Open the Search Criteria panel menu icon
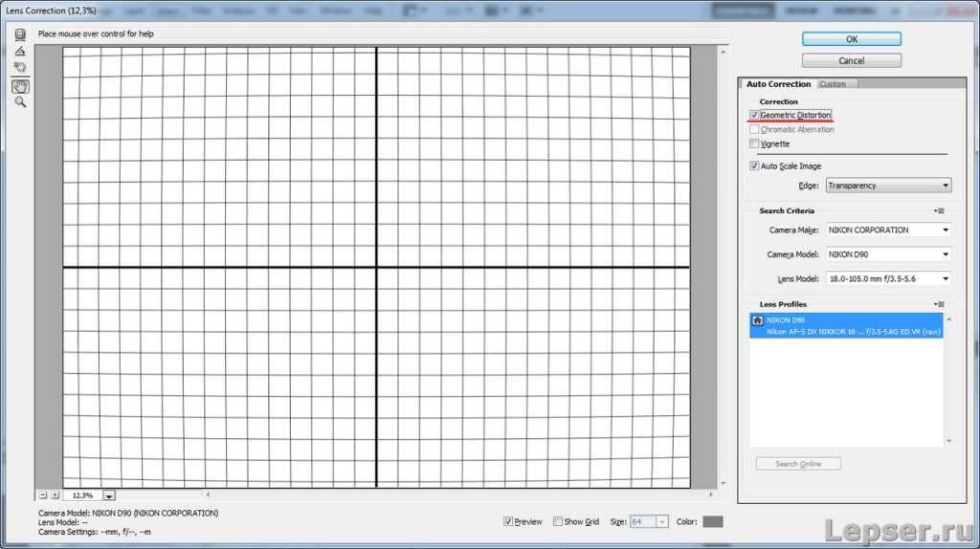Image resolution: width=980 pixels, height=549 pixels. click(x=939, y=210)
